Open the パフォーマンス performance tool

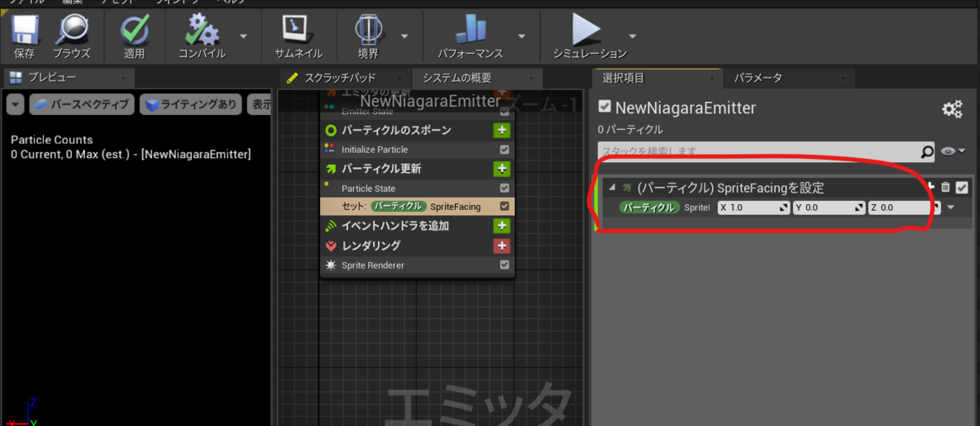click(x=470, y=38)
